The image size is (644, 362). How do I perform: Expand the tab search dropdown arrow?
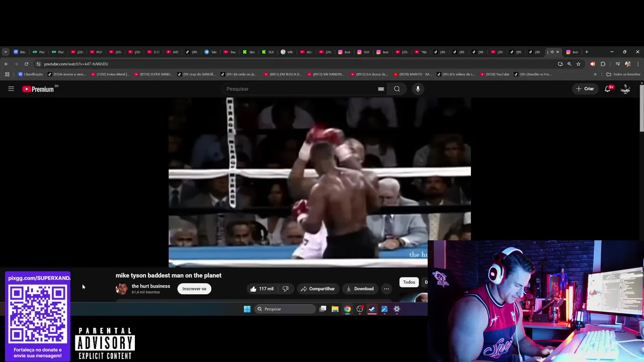click(x=5, y=52)
